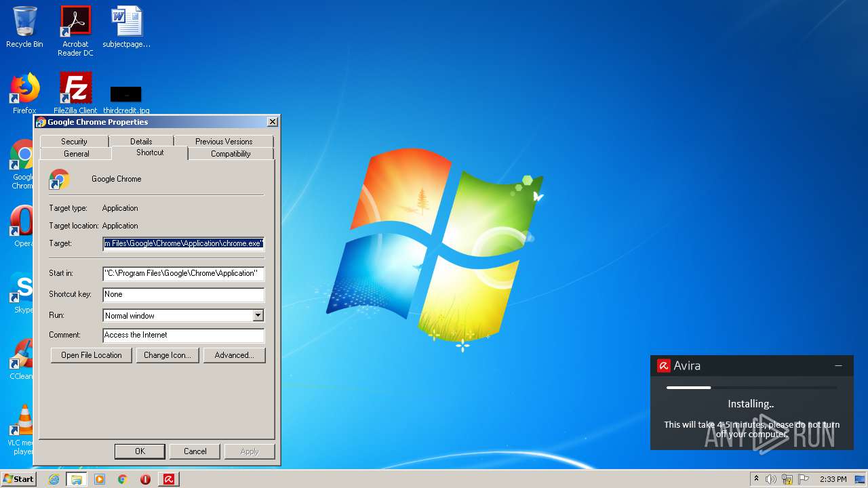This screenshot has width=868, height=488.
Task: Click the Avira icon in taskbar
Action: (169, 479)
